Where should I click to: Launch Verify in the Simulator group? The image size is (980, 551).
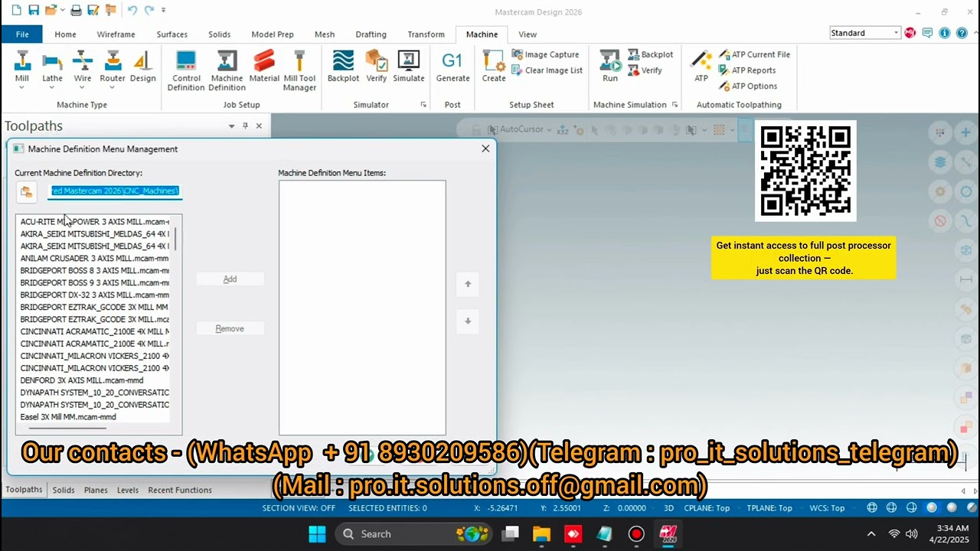376,67
